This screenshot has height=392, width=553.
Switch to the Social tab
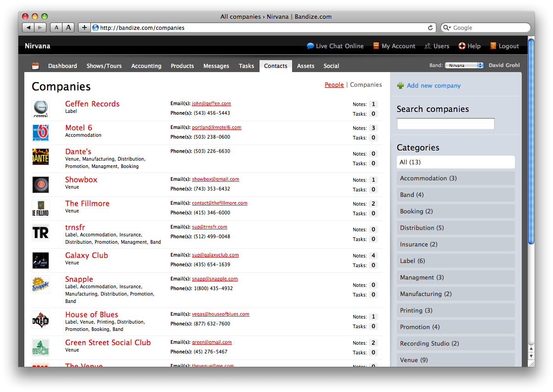point(331,66)
